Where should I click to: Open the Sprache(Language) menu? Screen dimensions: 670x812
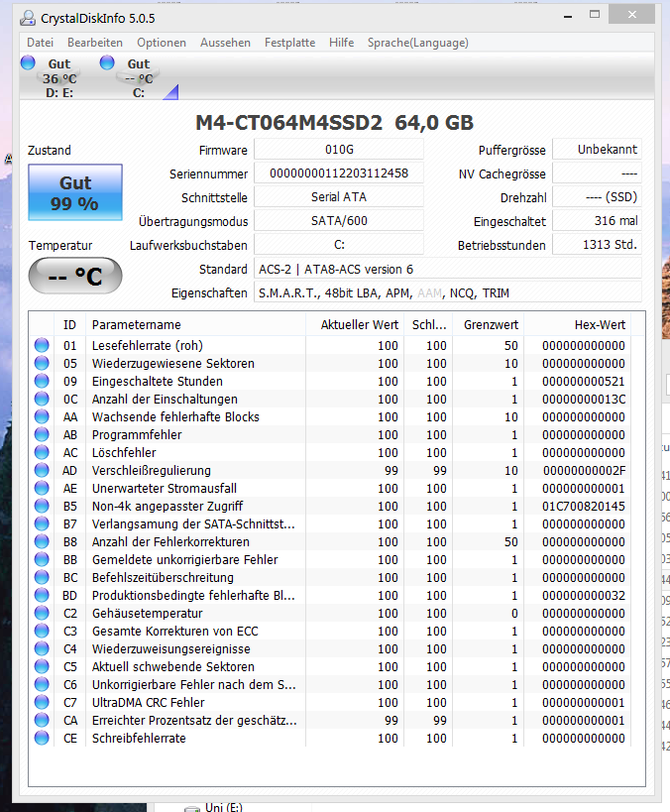click(418, 43)
